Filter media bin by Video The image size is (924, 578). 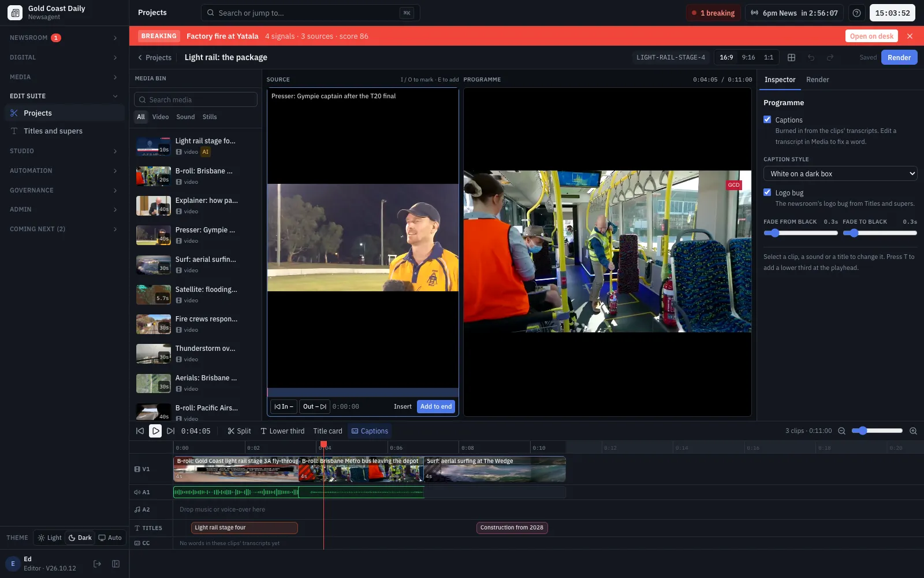161,117
